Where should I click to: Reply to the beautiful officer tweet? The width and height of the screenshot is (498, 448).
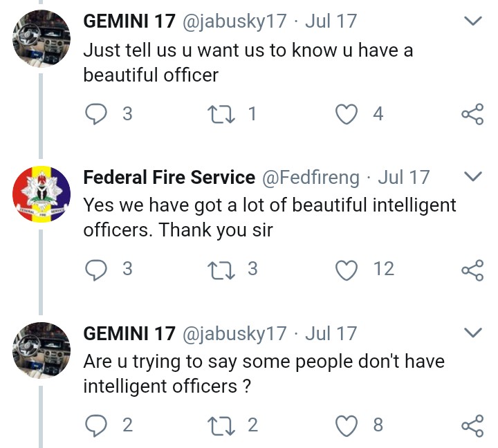tap(95, 114)
